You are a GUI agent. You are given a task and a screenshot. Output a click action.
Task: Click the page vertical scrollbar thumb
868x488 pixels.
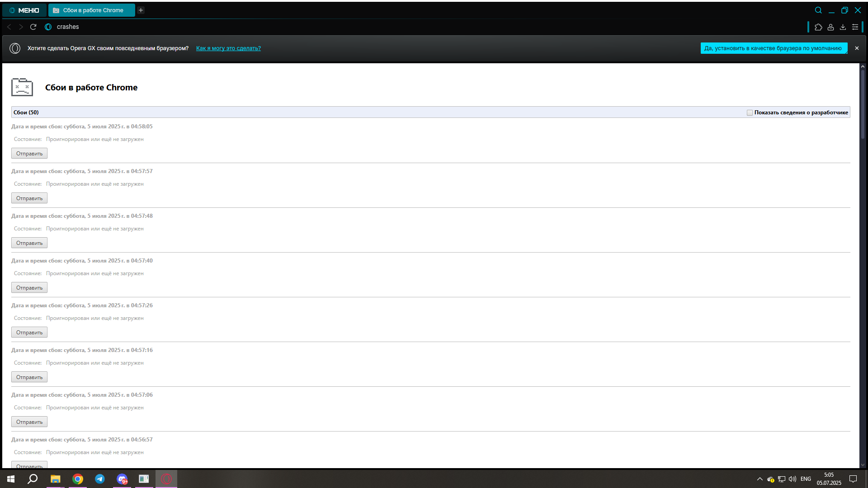click(863, 104)
